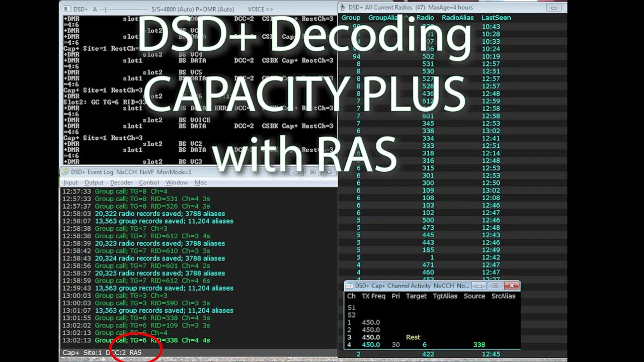Select log entry 12:58:42 TG=7 RID=610

(x=136, y=251)
